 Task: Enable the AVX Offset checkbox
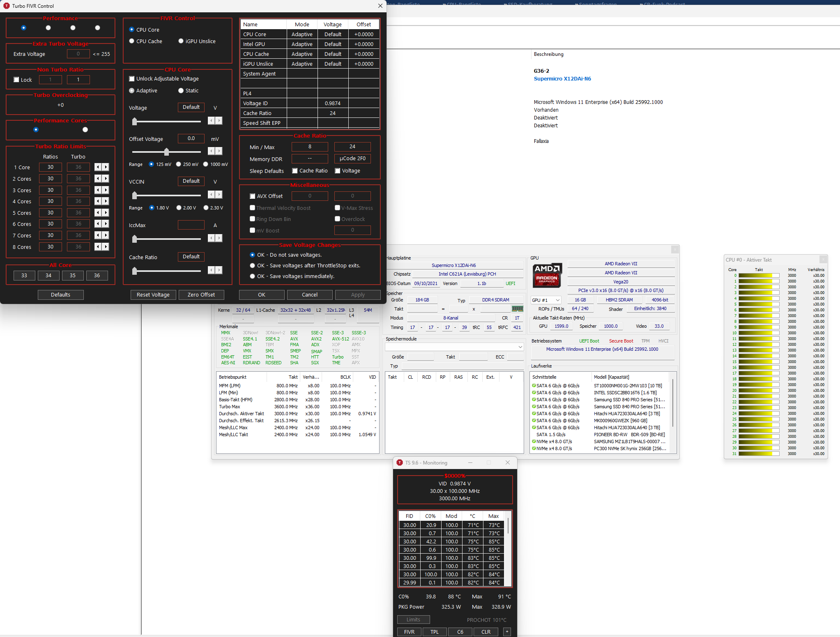(253, 196)
